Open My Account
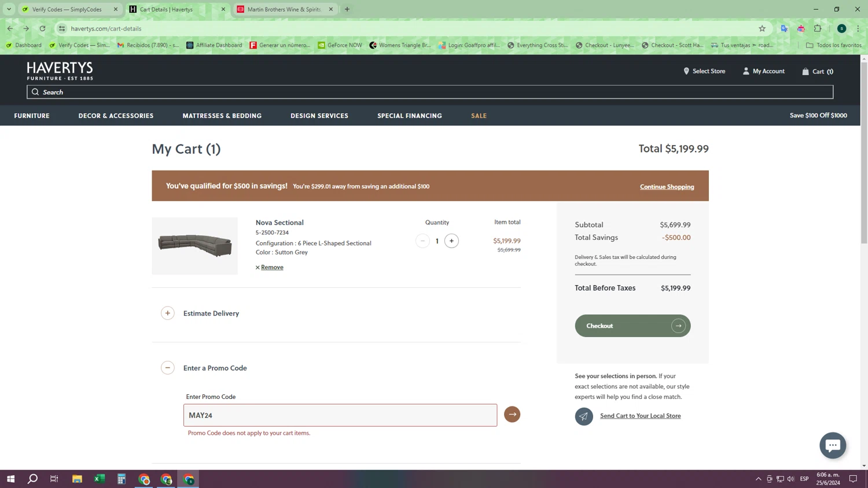 coord(763,71)
